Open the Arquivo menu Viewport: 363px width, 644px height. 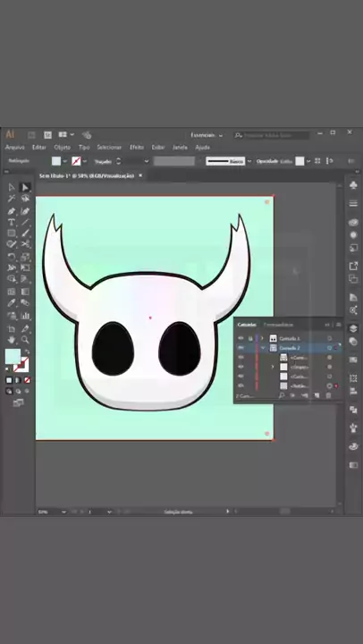pyautogui.click(x=15, y=147)
